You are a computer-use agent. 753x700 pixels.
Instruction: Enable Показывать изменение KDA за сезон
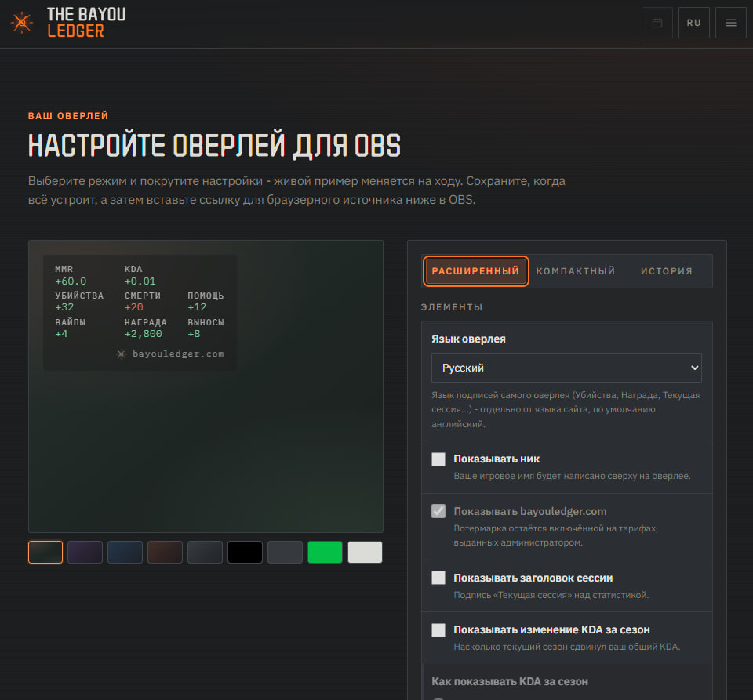[438, 630]
